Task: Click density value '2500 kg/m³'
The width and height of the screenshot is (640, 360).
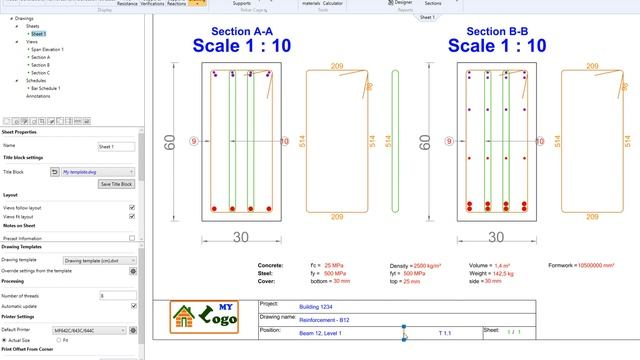Action: pyautogui.click(x=427, y=266)
